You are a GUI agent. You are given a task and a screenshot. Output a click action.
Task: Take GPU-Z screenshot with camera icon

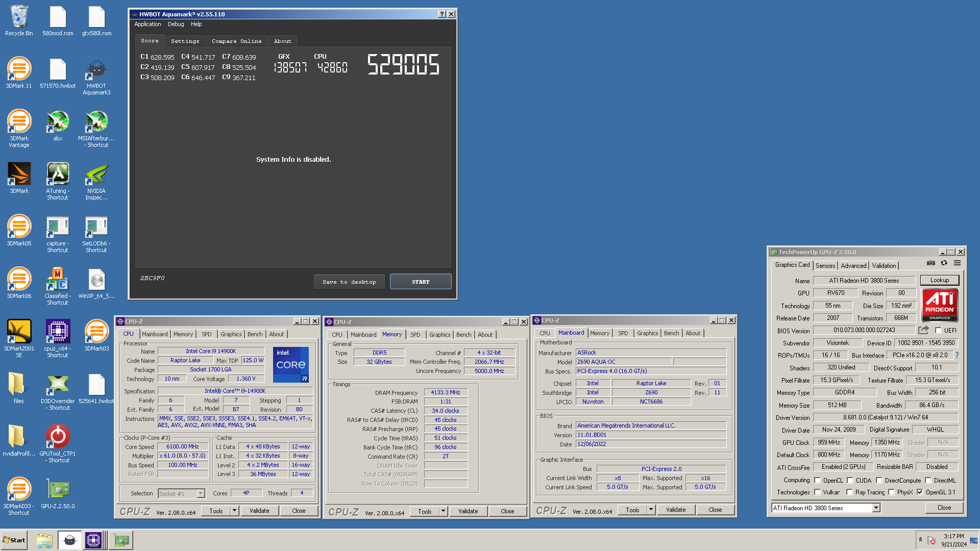[x=931, y=263]
